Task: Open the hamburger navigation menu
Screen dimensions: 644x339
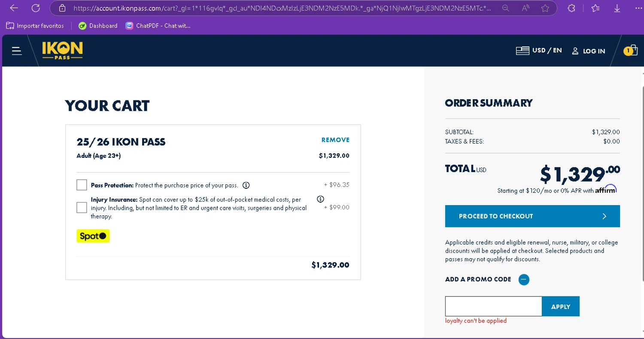Action: (x=17, y=51)
